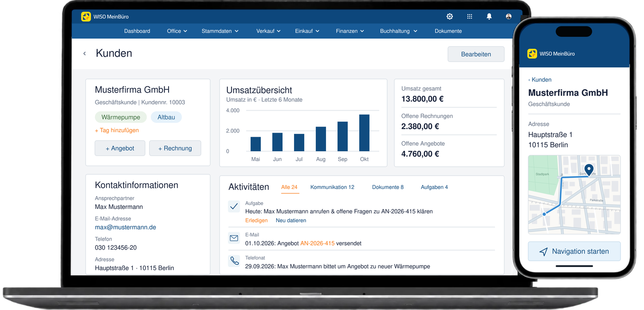The width and height of the screenshot is (644, 310).
Task: Open the Dokumente menu item
Action: tap(448, 31)
